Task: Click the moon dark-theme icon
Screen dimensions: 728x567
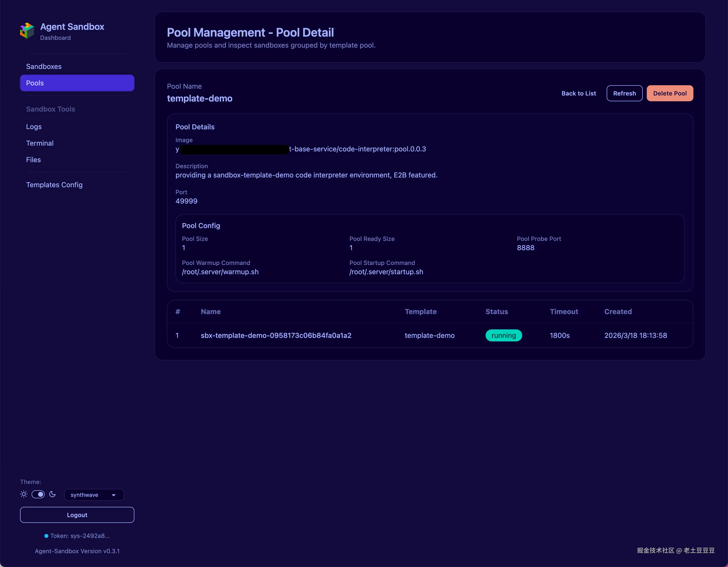Action: pyautogui.click(x=52, y=494)
